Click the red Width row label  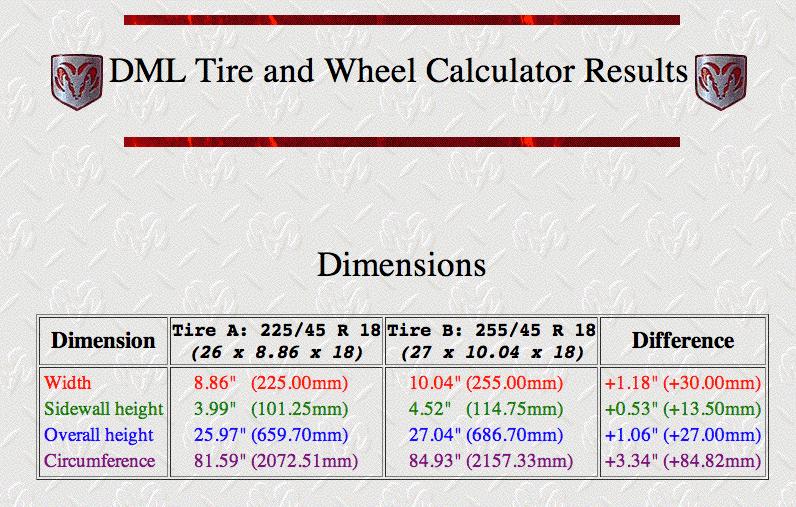[66, 383]
